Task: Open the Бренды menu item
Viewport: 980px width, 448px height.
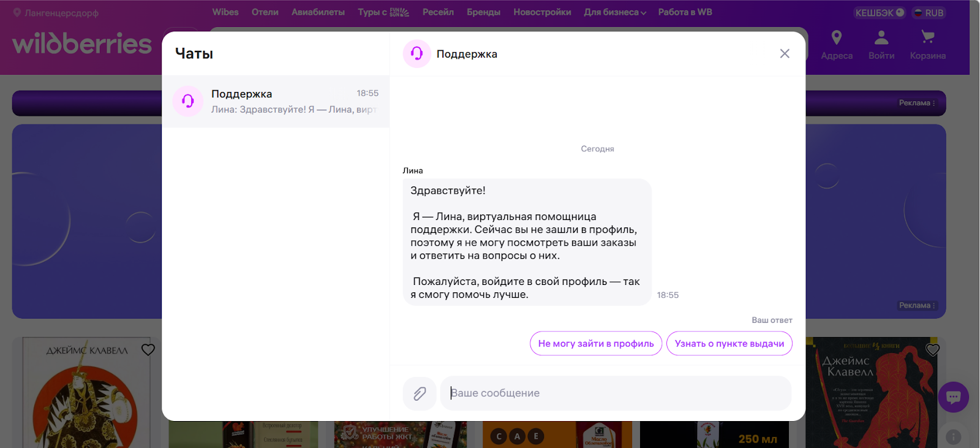Action: (x=483, y=12)
